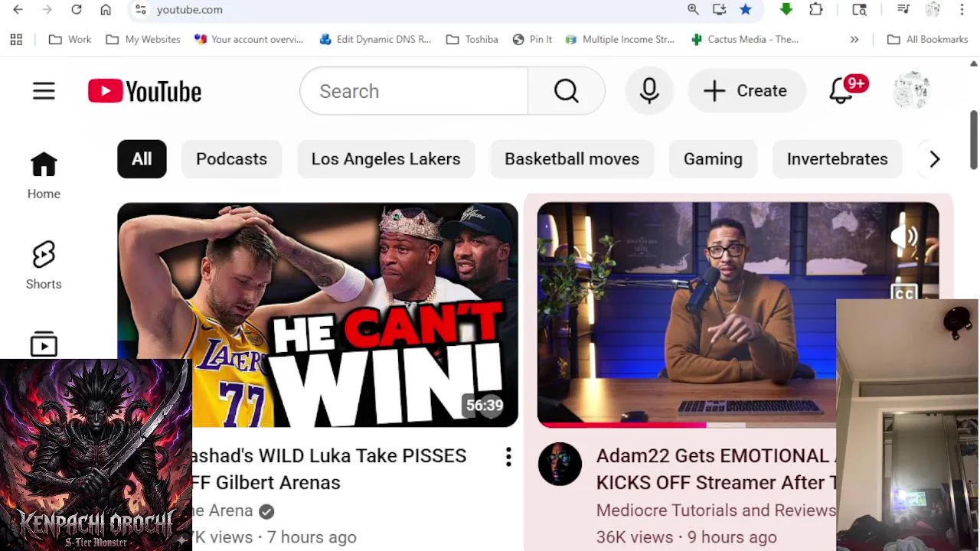Start voice search with microphone icon

click(x=649, y=91)
